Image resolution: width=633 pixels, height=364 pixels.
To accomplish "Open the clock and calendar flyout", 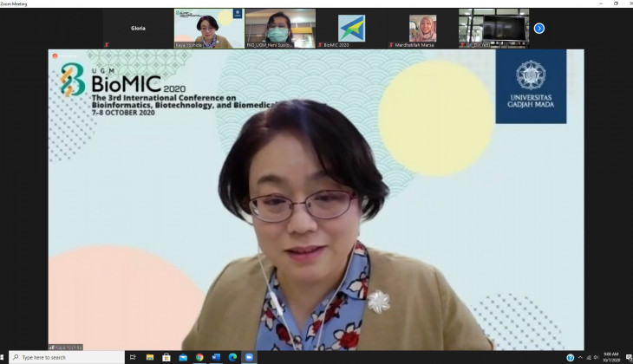I will point(611,358).
